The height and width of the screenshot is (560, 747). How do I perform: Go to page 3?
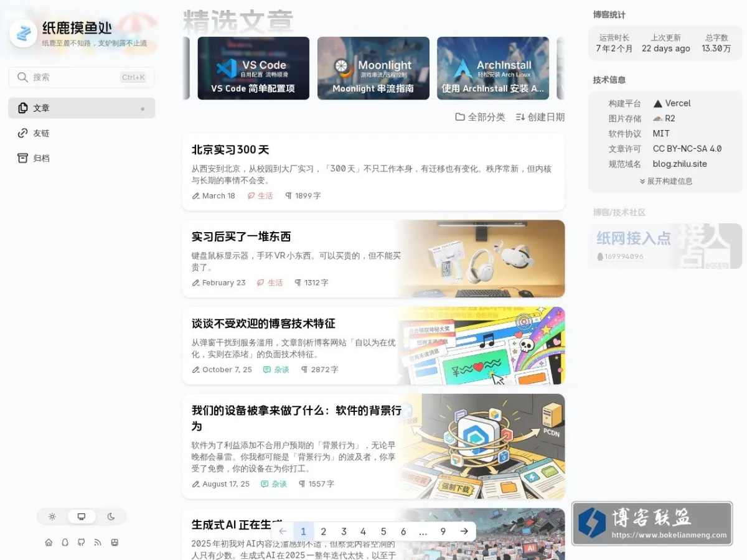click(344, 531)
